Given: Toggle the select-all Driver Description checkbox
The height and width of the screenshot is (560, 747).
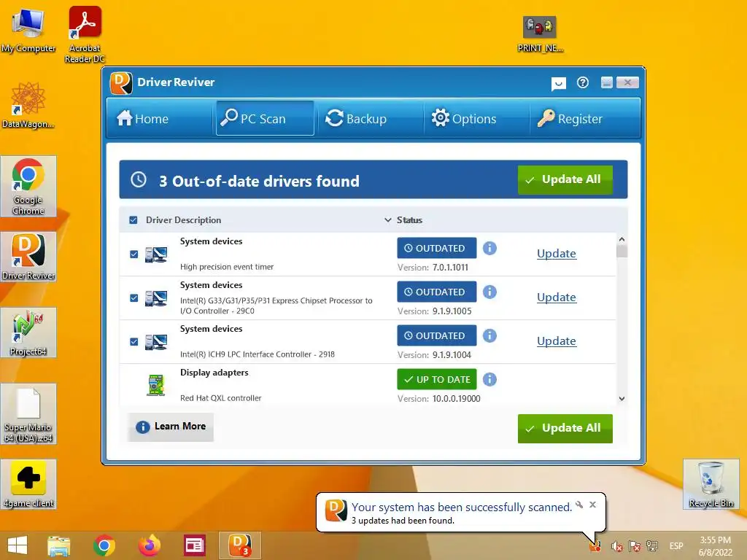Looking at the screenshot, I should [133, 220].
